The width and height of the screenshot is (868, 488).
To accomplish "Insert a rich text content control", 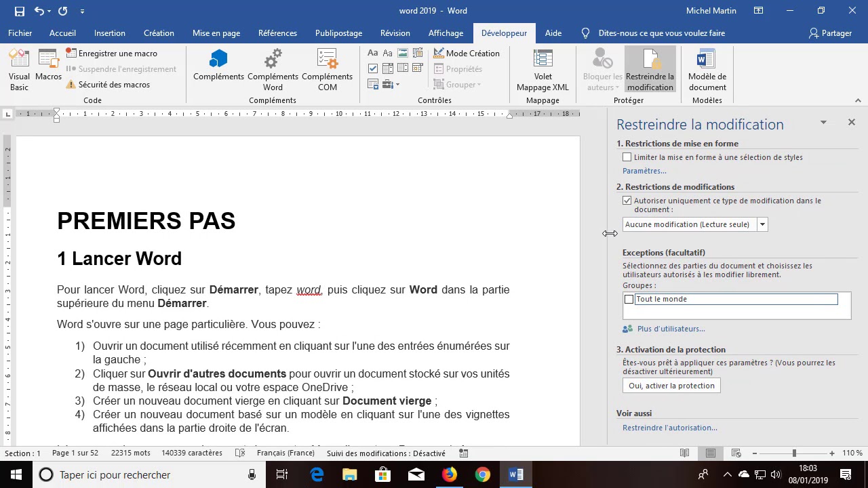I will coord(373,54).
